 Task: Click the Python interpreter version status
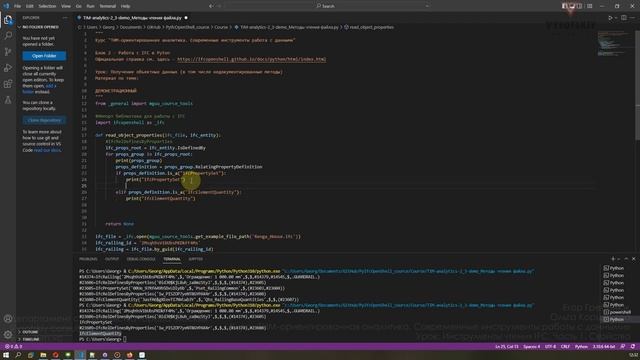604,347
